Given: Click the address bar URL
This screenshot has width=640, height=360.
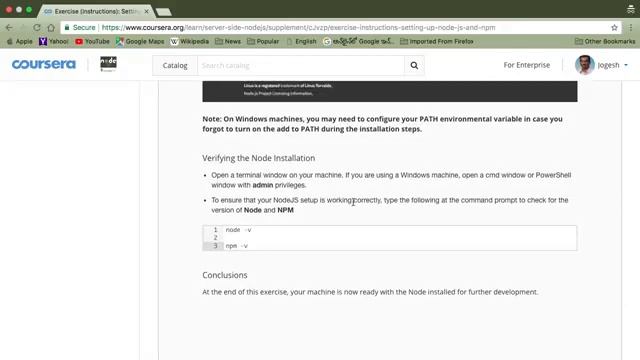Looking at the screenshot, I should (298, 27).
